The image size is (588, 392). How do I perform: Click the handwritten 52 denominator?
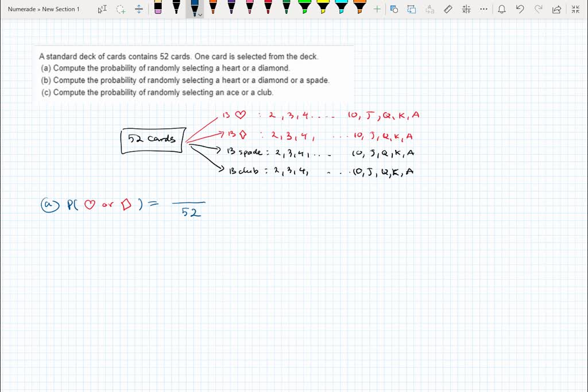click(x=191, y=212)
